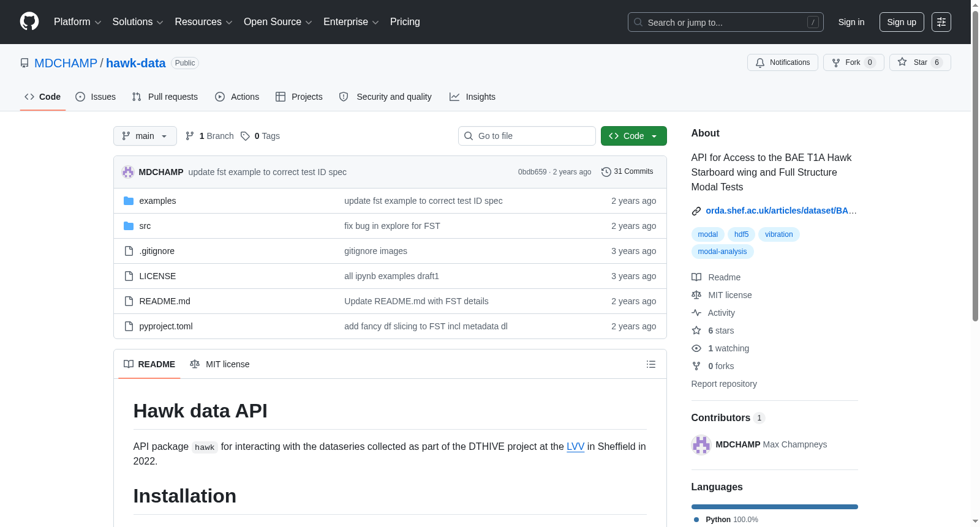Click the README.md file icon
The image size is (980, 527).
129,301
